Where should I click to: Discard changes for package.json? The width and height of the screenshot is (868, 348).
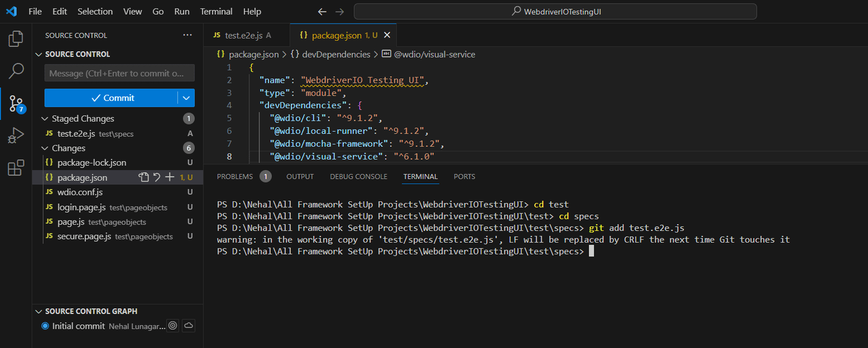(156, 178)
